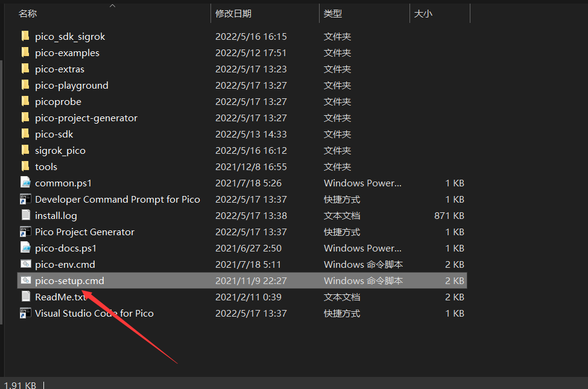Click date 2021/7/18 5:11 of pico-env.cmd
The height and width of the screenshot is (389, 588).
coord(248,265)
